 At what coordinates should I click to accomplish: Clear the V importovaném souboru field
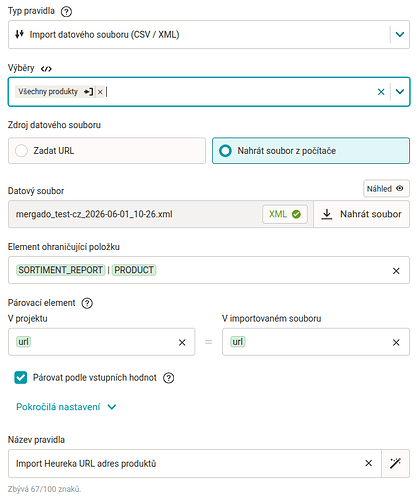[396, 342]
